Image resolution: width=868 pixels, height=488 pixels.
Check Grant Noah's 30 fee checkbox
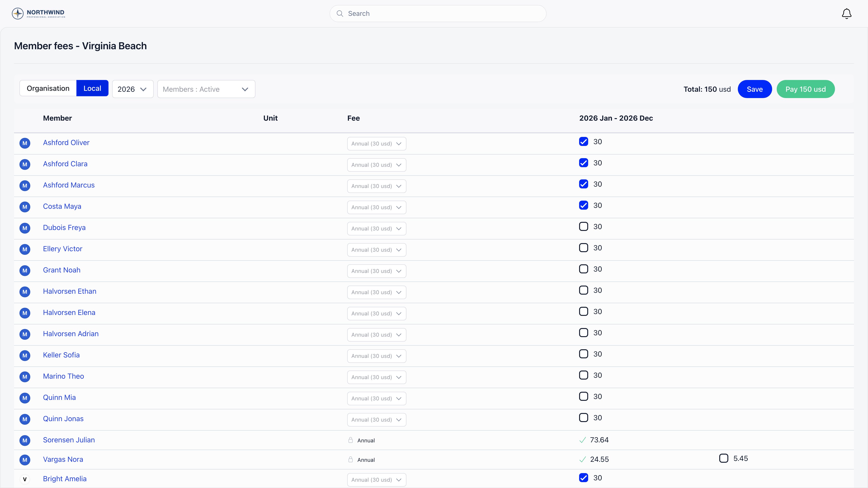[x=584, y=269]
